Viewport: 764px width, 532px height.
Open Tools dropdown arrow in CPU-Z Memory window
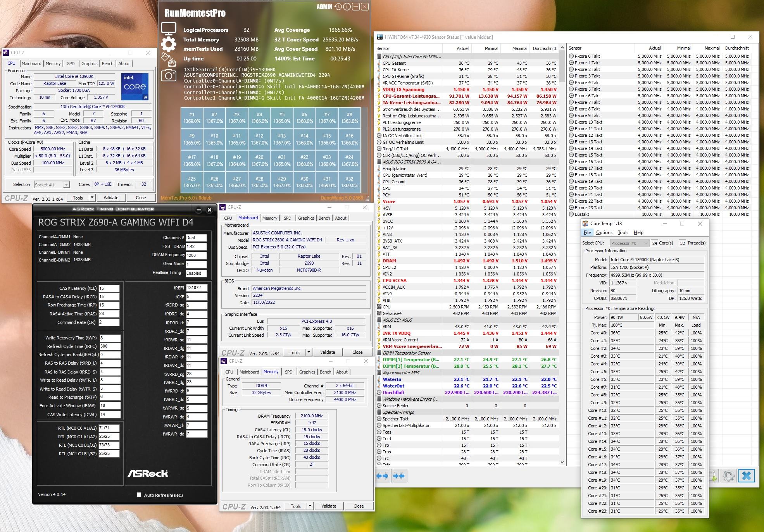[x=310, y=506]
